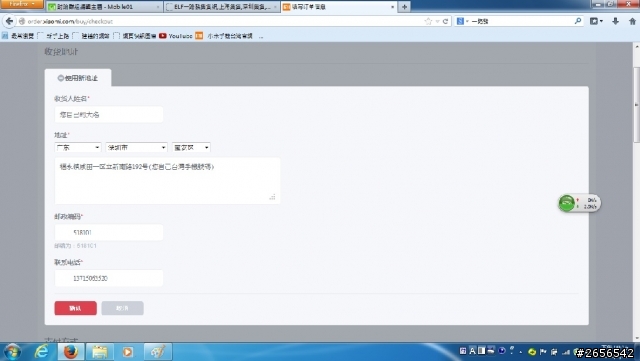This screenshot has height=361, width=640.
Task: Reload the page
Action: click(445, 21)
